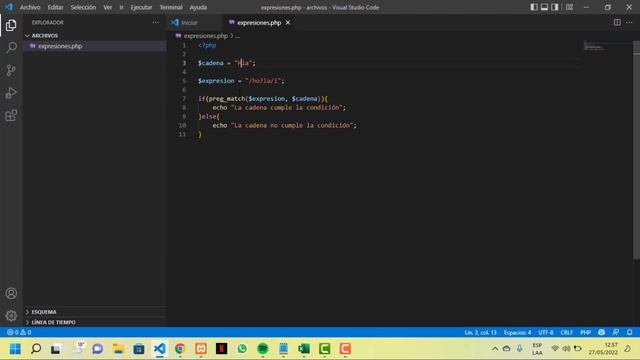Change encoding via UTF-8 status
The height and width of the screenshot is (360, 640).
coord(546,332)
